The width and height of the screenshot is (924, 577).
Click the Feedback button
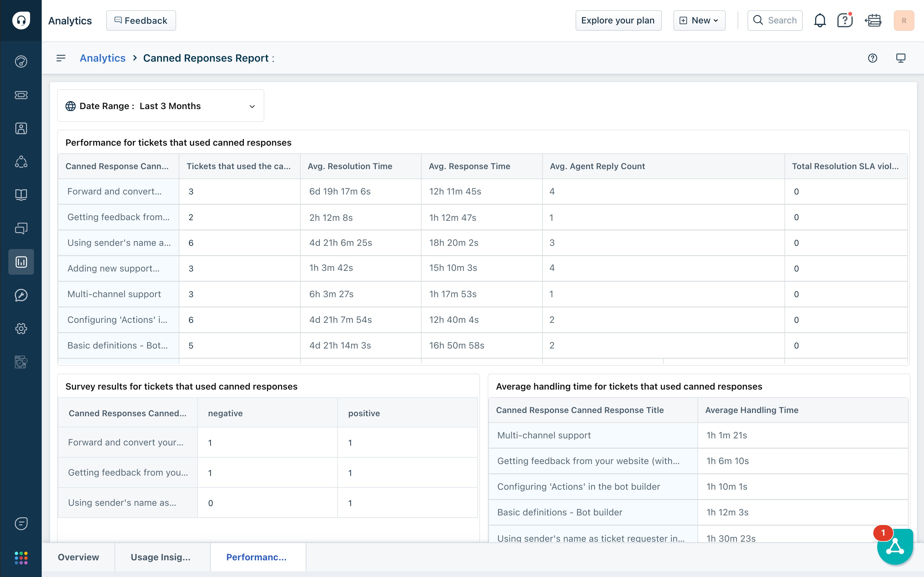pos(141,21)
